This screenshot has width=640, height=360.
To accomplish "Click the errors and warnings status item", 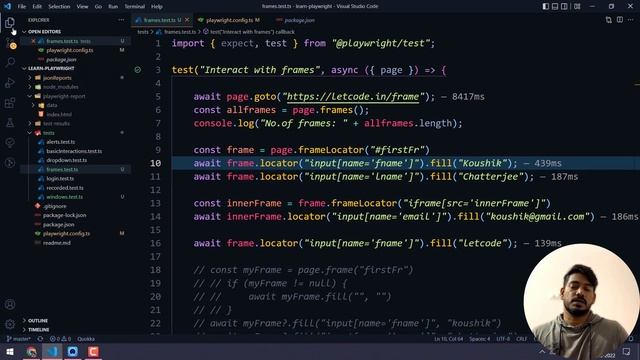I will point(60,339).
